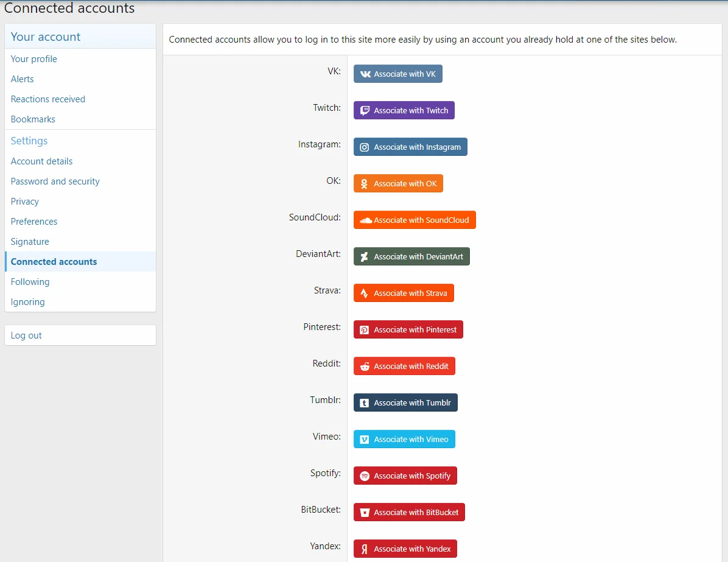The width and height of the screenshot is (728, 562).
Task: Click the Tumblr: row label
Action: click(x=326, y=400)
